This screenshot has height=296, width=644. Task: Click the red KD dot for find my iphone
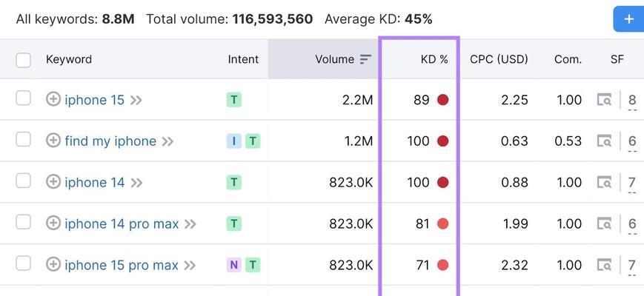coord(442,141)
